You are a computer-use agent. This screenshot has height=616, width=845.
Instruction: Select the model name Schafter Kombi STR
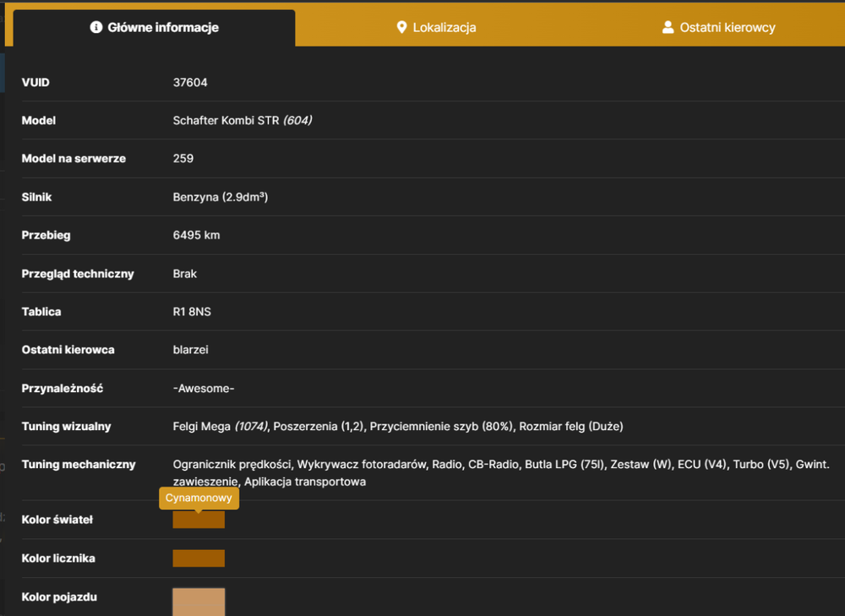pos(226,121)
